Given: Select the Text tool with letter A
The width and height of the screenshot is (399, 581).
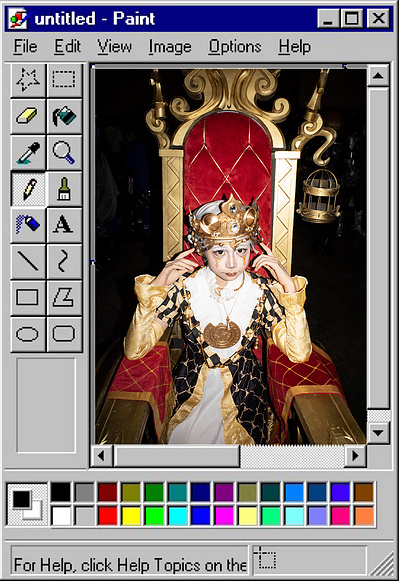Looking at the screenshot, I should (64, 225).
